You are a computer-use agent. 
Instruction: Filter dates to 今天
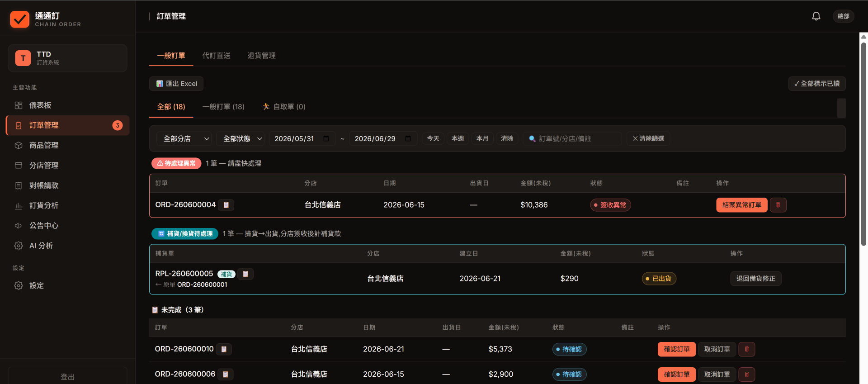pos(433,138)
